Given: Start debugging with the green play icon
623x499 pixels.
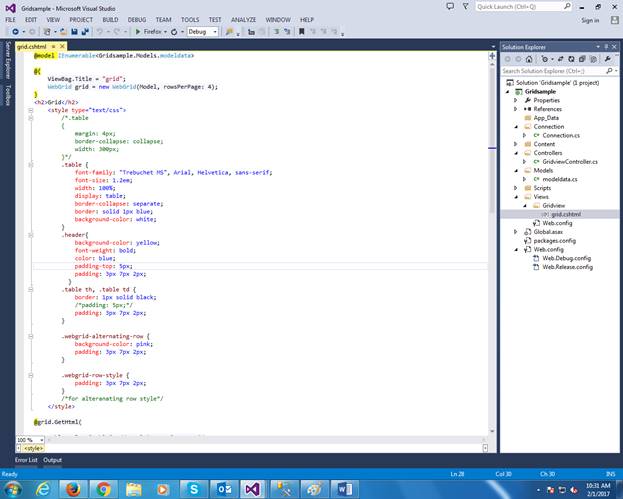Looking at the screenshot, I should (139, 31).
